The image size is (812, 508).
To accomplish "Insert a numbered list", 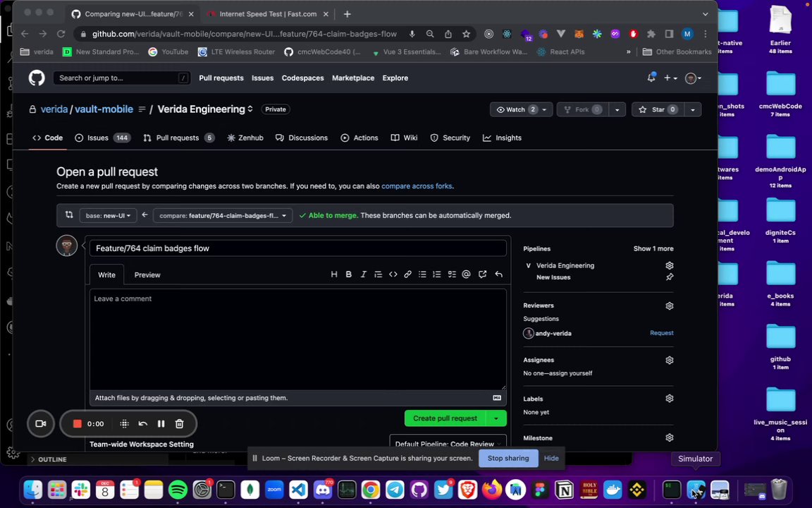I will 437,274.
